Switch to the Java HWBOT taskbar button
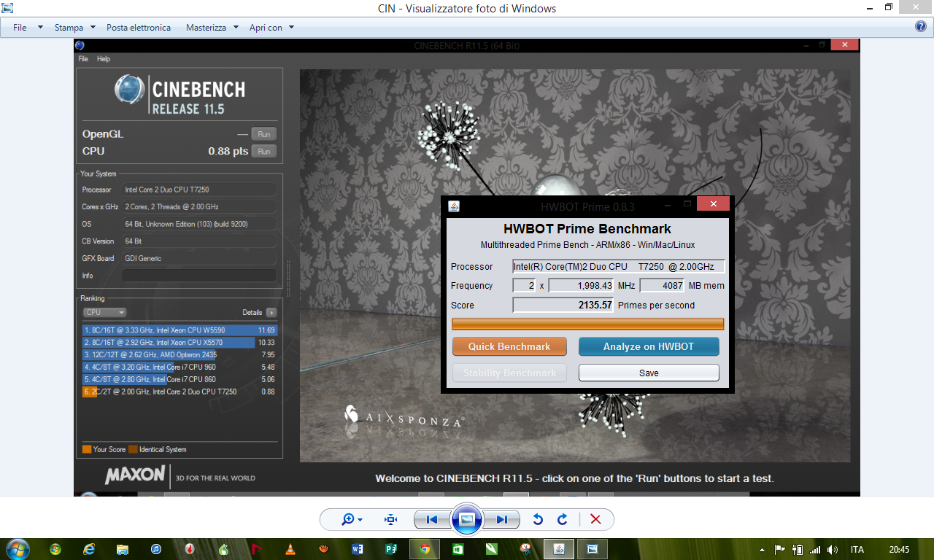Image resolution: width=934 pixels, height=560 pixels. point(559,549)
